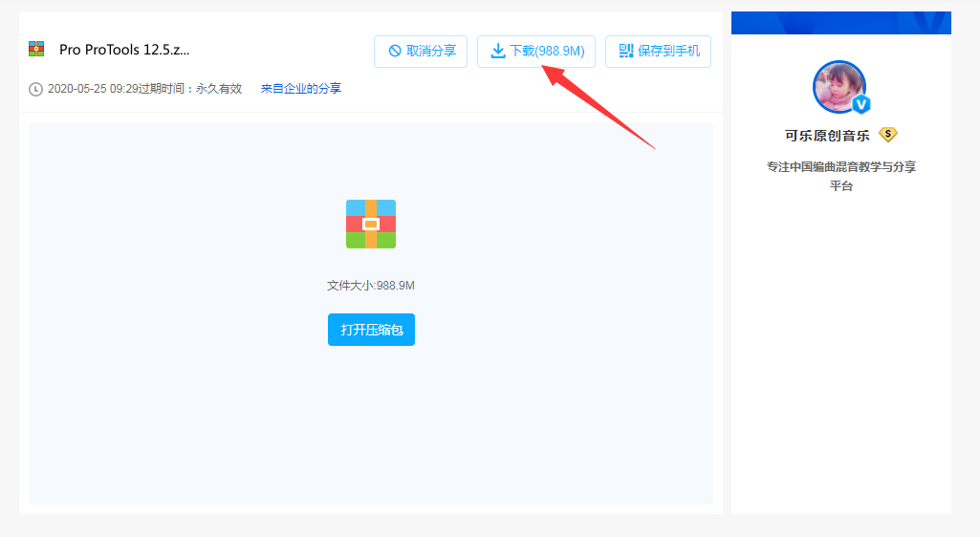Click the gold S diamond badge
This screenshot has height=537, width=980.
tap(888, 135)
